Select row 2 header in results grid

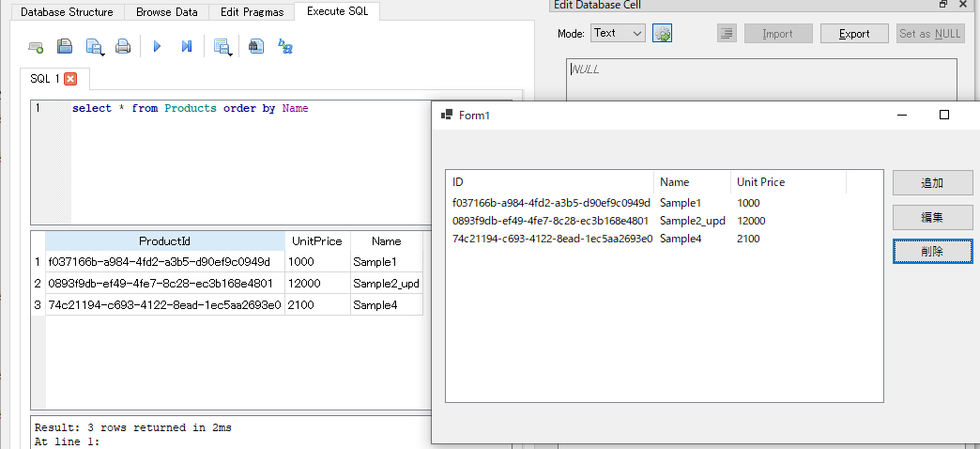click(38, 284)
